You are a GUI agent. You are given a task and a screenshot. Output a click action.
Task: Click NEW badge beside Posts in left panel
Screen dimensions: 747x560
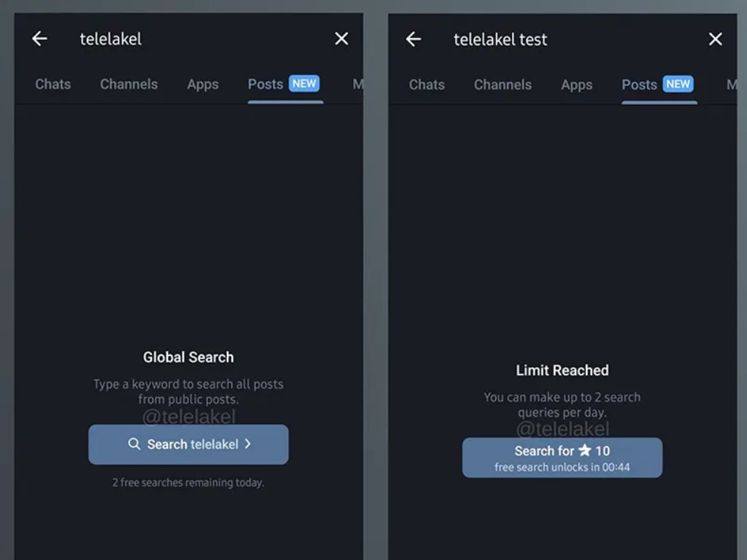coord(304,84)
